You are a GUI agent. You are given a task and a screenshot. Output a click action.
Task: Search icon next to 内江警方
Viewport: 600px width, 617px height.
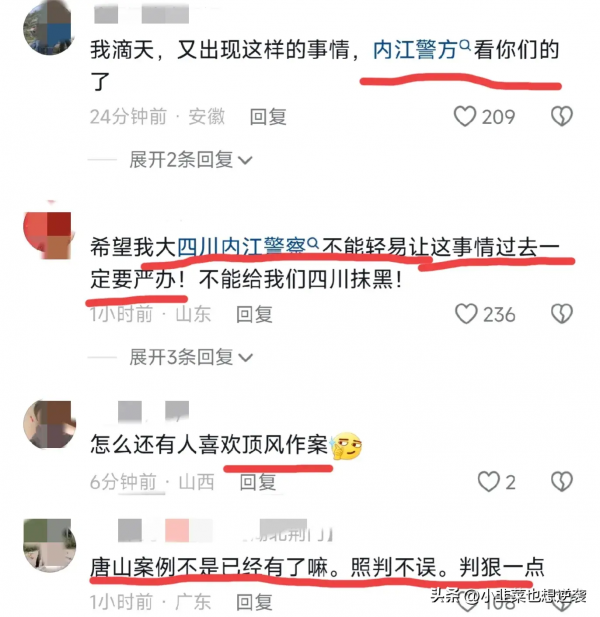[465, 46]
